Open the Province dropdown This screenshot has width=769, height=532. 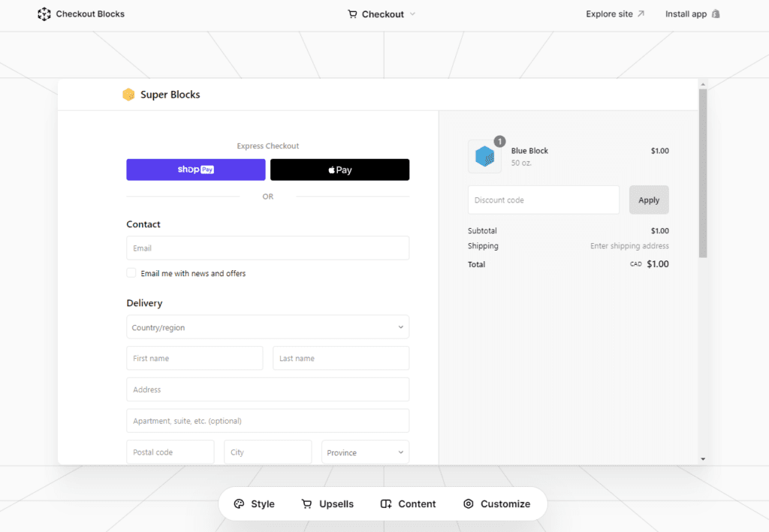point(364,452)
